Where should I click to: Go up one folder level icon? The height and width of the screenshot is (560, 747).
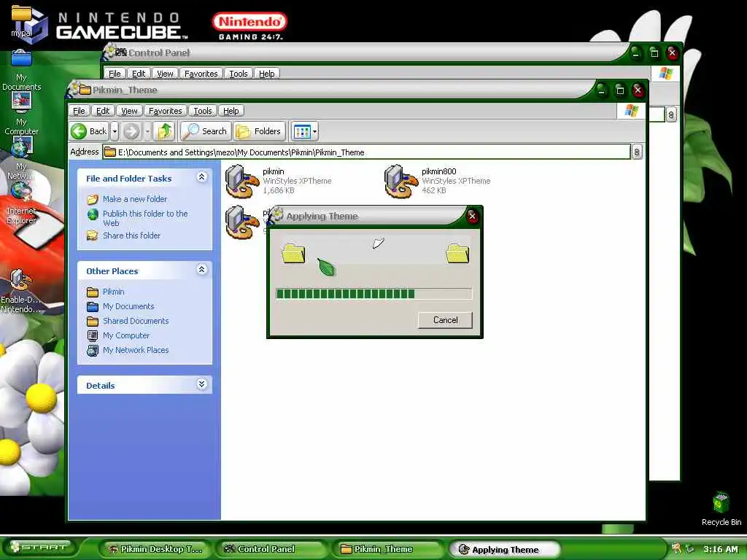click(165, 131)
